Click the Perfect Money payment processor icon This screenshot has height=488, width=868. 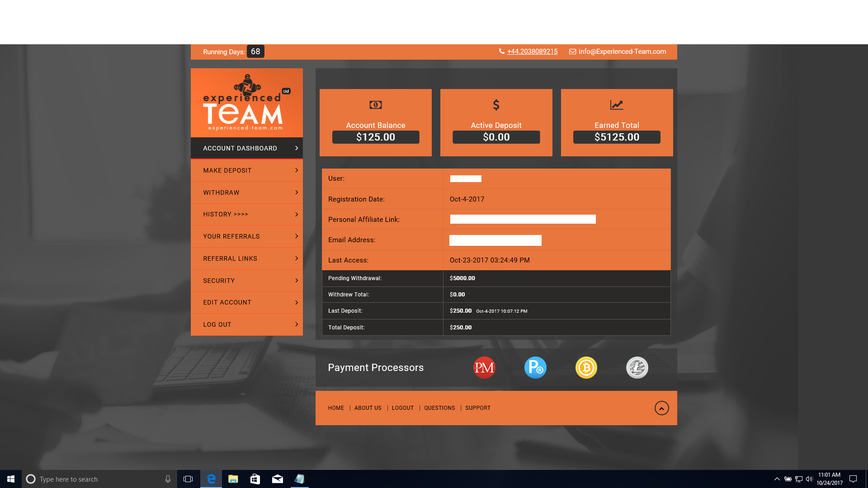pos(484,368)
